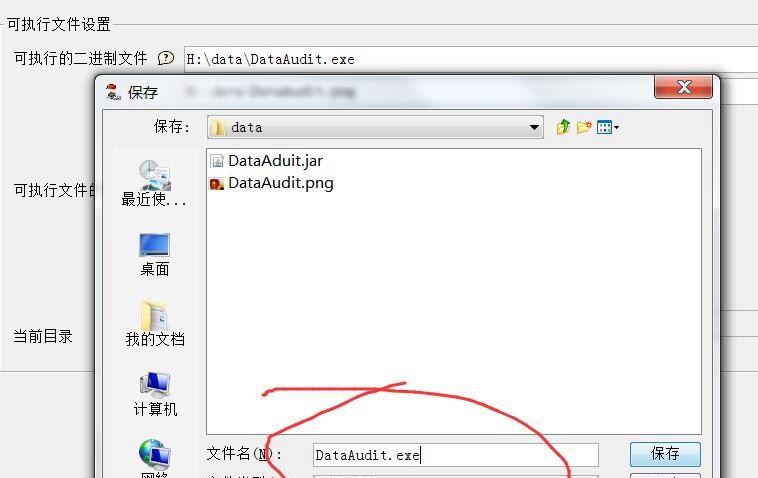Click the 保存 button
The width and height of the screenshot is (758, 478).
(x=665, y=454)
